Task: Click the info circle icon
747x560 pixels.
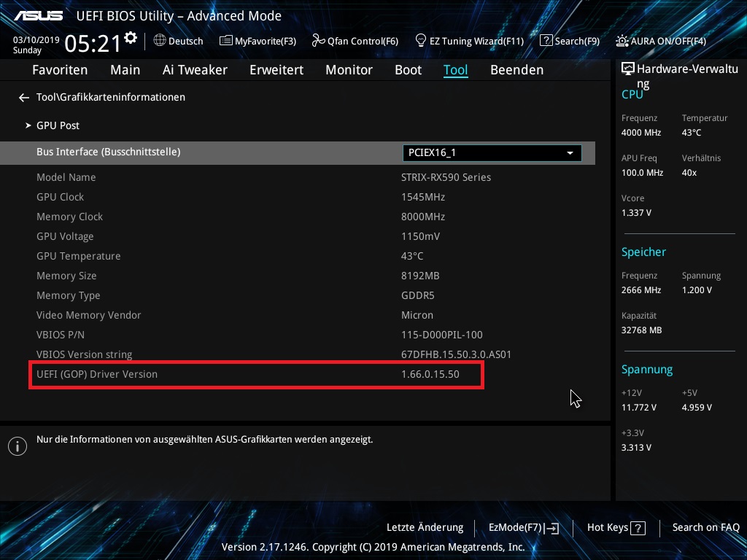Action: 18,446
